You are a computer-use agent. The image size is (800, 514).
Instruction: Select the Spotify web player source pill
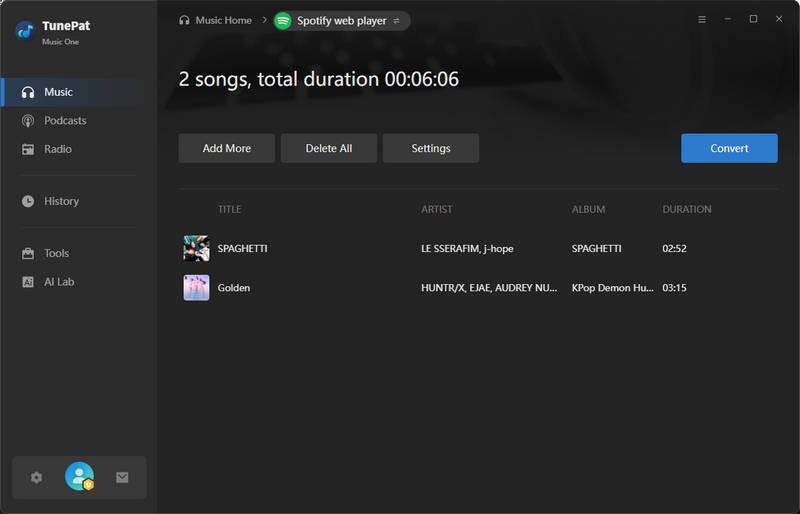coord(342,21)
